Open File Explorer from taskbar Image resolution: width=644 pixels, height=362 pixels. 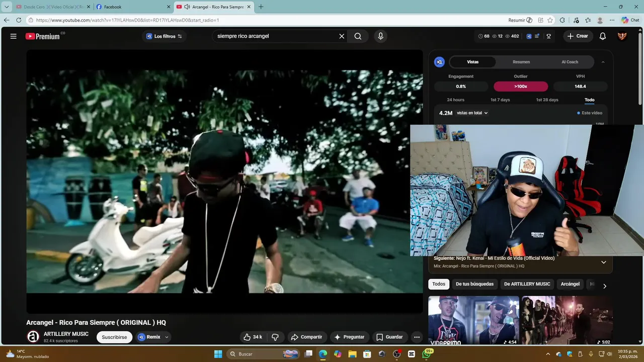click(352, 354)
